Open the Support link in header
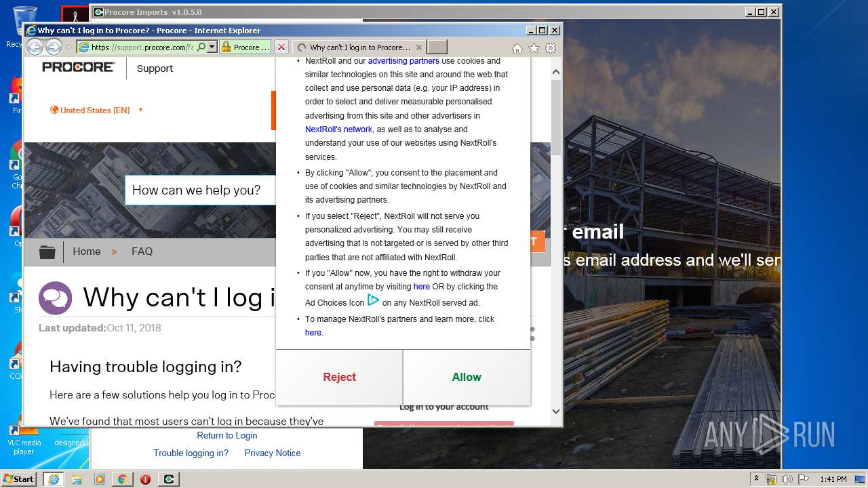The width and height of the screenshot is (868, 488). (x=155, y=68)
